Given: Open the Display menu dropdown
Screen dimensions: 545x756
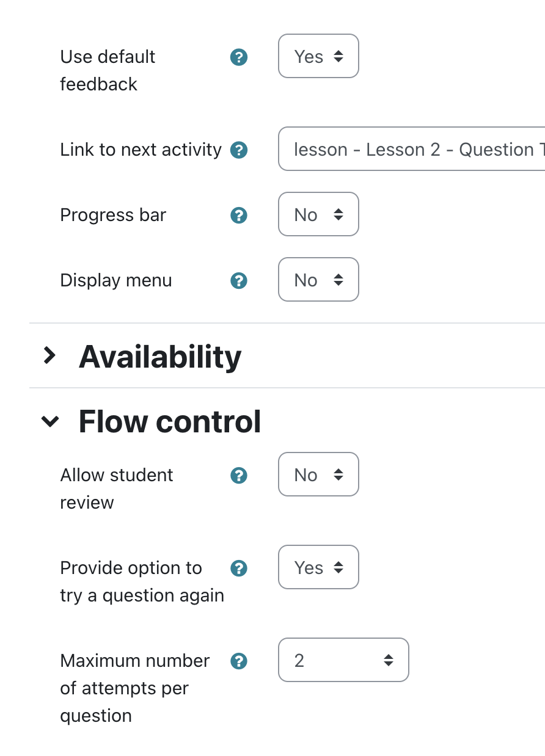Looking at the screenshot, I should 318,280.
